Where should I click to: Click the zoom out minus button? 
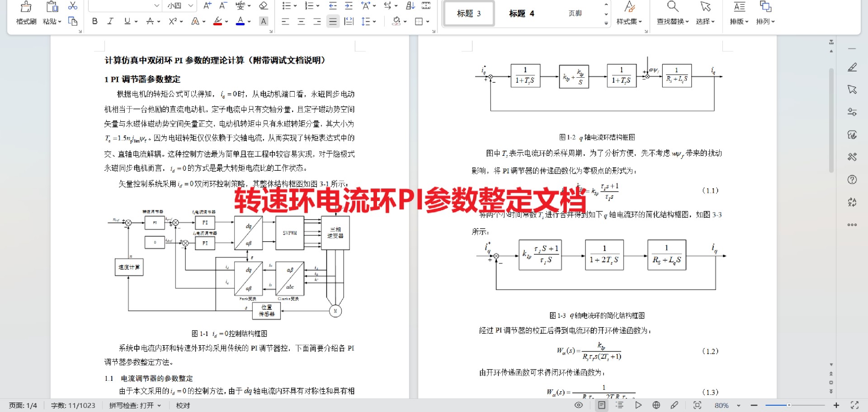tap(754, 405)
